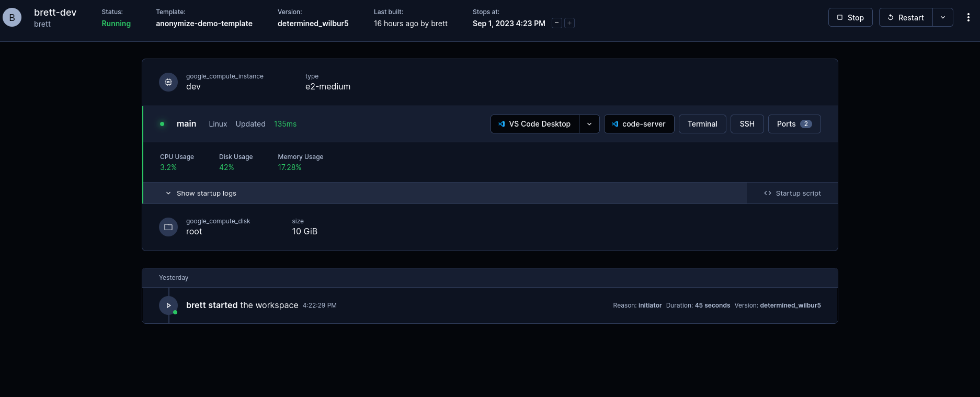The image size is (980, 397).
Task: Click the CPU Usage 3.2% value
Action: click(168, 167)
